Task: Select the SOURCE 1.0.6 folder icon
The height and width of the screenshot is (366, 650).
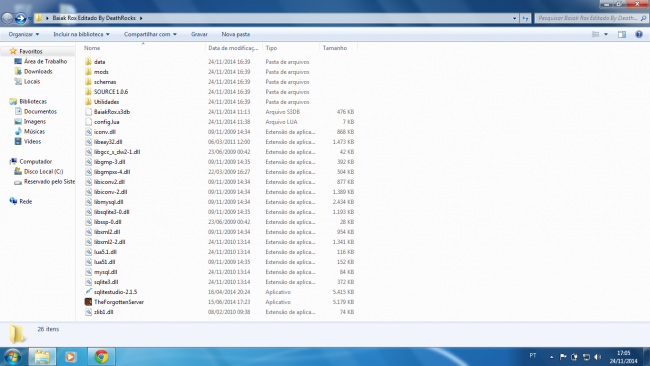Action: click(88, 92)
